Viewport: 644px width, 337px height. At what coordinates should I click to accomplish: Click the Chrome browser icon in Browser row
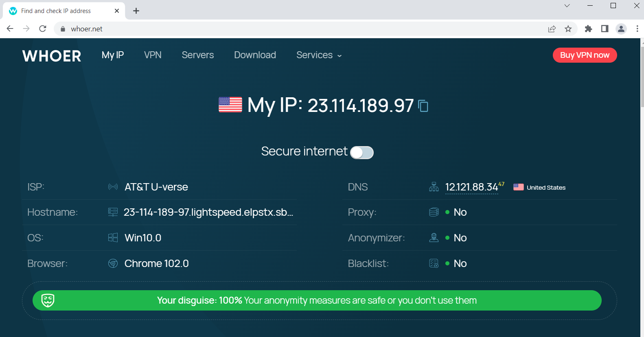(x=113, y=263)
